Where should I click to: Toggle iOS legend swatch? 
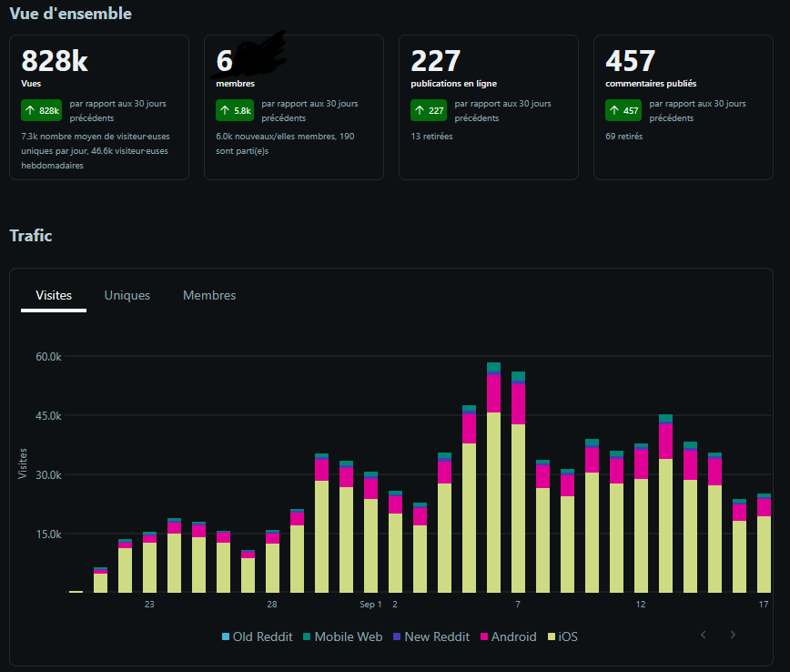552,636
